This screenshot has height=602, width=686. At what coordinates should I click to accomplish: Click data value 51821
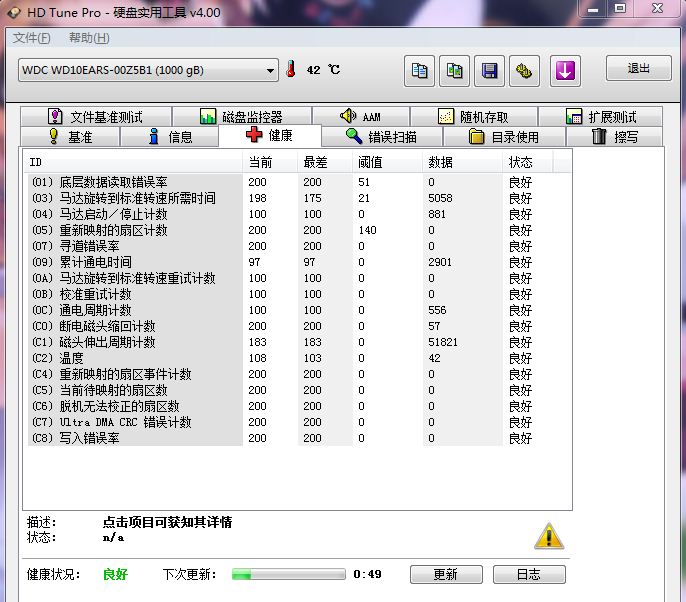pos(443,342)
